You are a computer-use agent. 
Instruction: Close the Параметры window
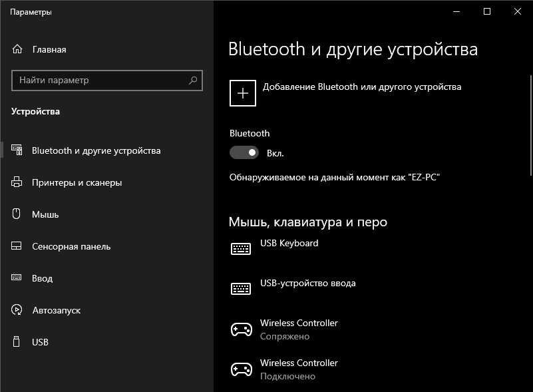[518, 11]
